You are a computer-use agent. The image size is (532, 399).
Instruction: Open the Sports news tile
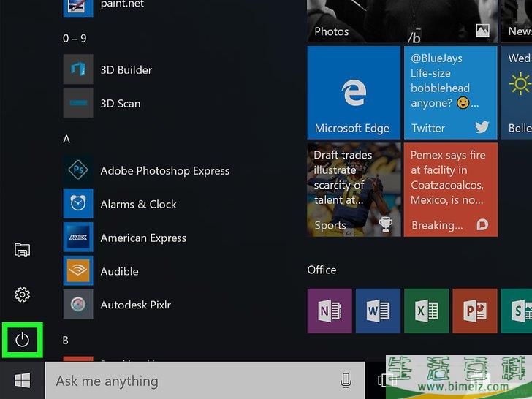(x=354, y=190)
